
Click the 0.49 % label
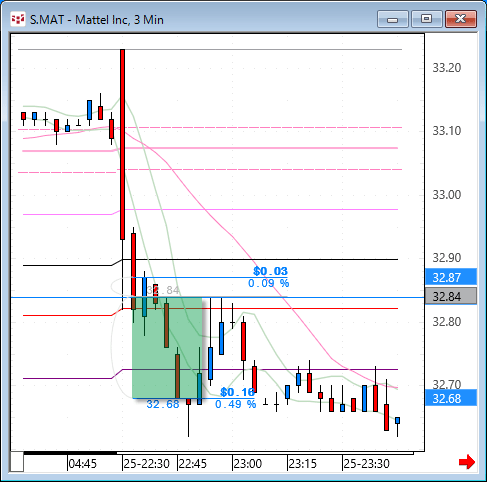(x=236, y=404)
